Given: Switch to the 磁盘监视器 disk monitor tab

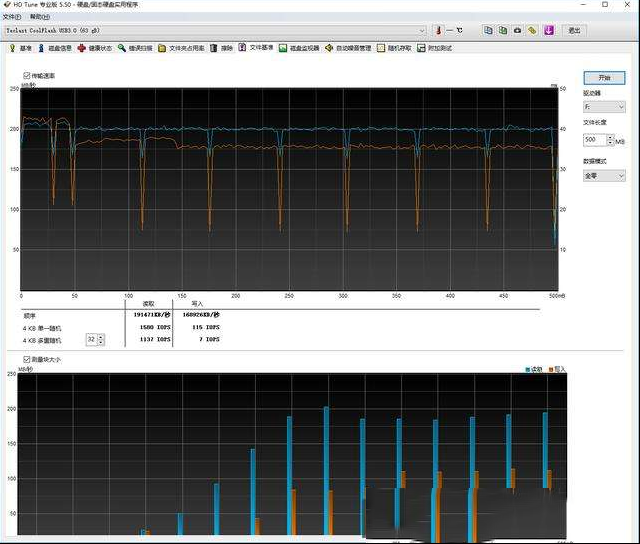Looking at the screenshot, I should click(299, 48).
